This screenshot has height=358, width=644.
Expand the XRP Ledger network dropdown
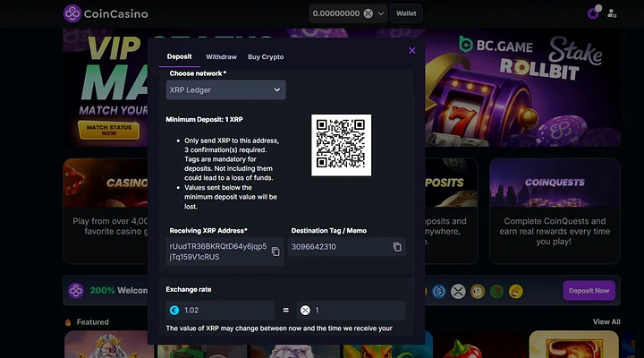click(x=226, y=89)
